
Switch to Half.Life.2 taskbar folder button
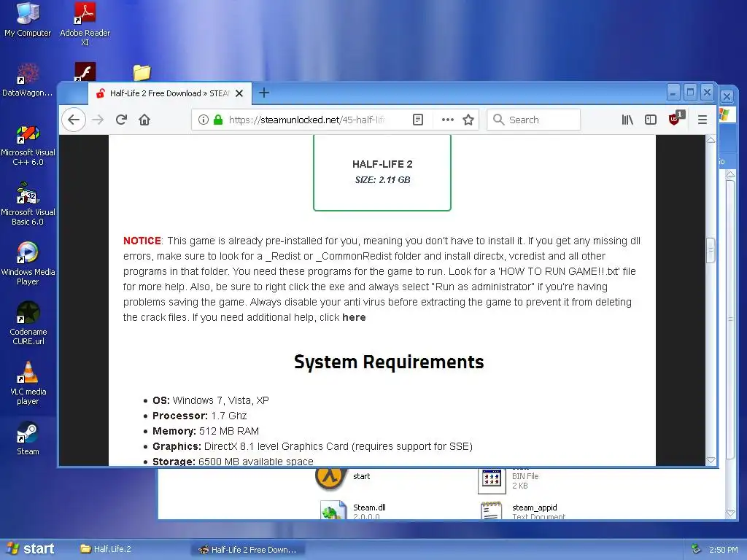coord(106,549)
